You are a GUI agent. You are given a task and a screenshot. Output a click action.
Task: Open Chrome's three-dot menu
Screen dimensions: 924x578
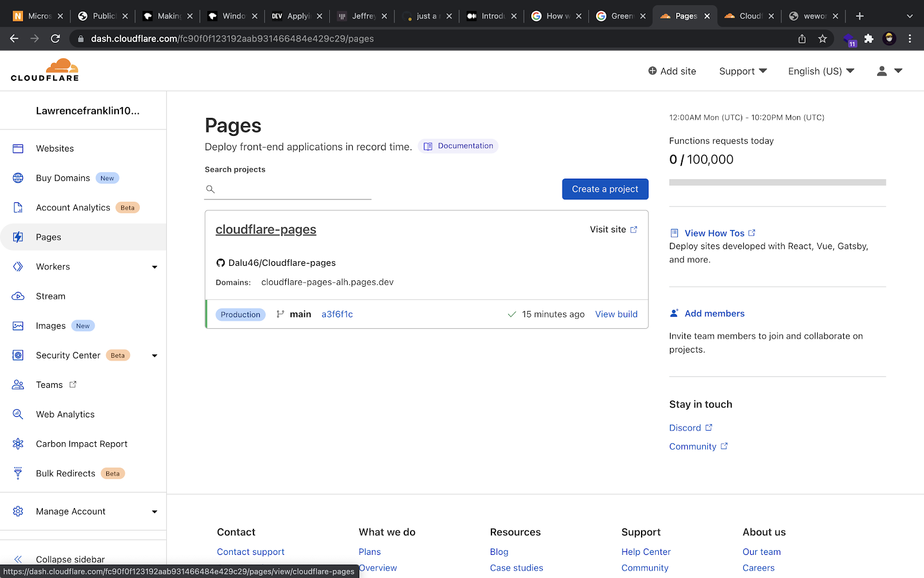910,39
